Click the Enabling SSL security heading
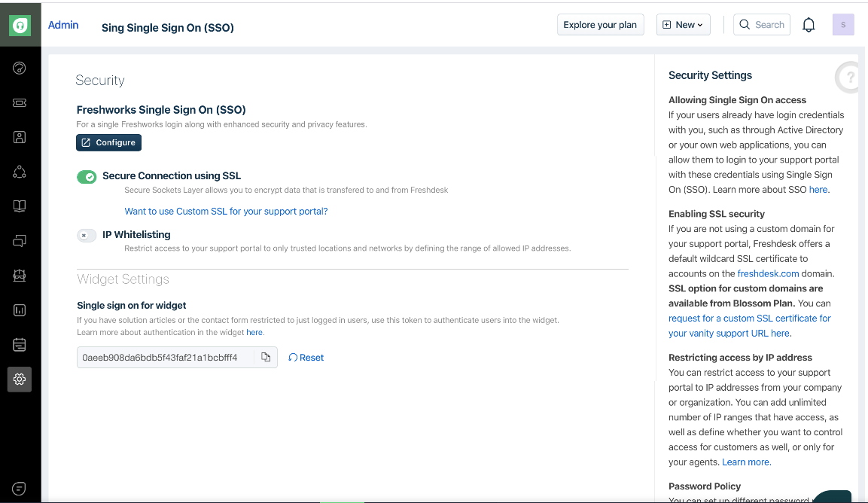Viewport: 868px width, 503px height. pyautogui.click(x=717, y=214)
